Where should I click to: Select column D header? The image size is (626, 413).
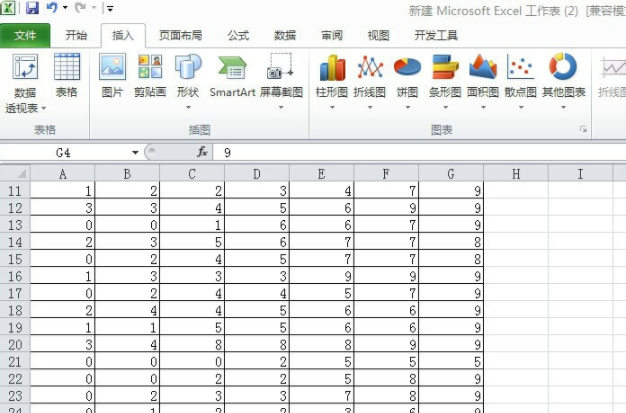257,174
